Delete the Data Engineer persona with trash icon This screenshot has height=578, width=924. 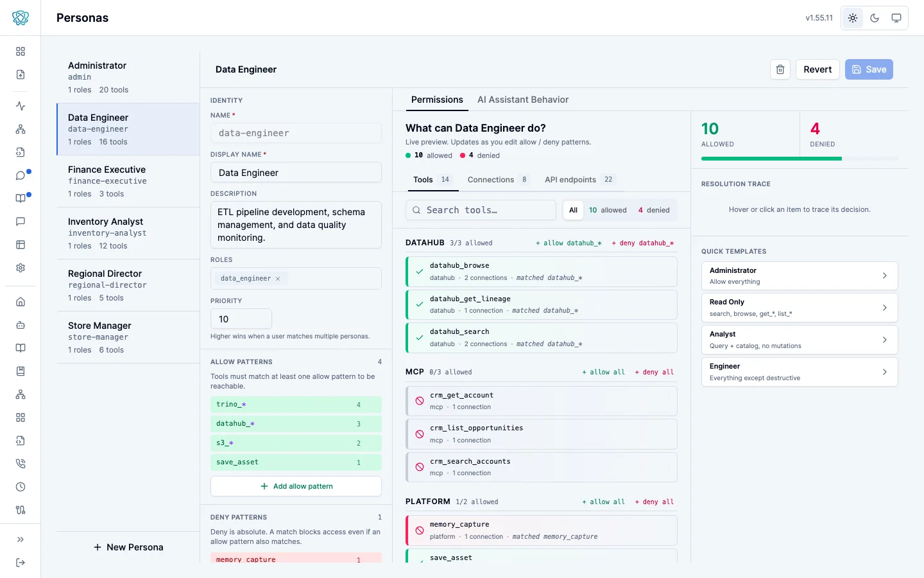coord(780,69)
